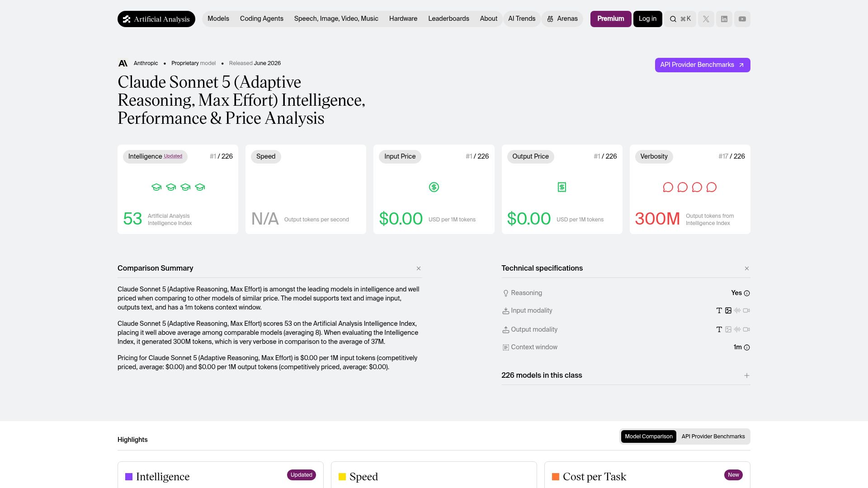Collapse the Technical specifications section
868x488 pixels.
[747, 268]
